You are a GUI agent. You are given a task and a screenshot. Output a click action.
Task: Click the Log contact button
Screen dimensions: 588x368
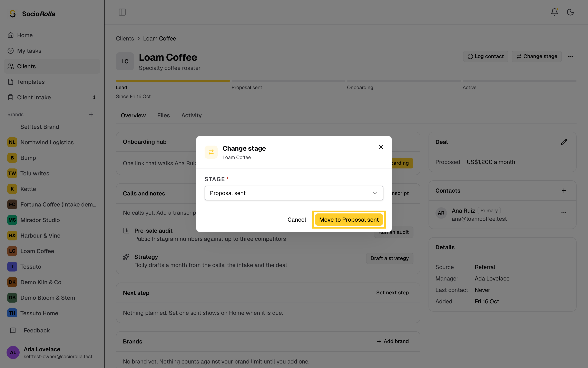[x=486, y=56]
